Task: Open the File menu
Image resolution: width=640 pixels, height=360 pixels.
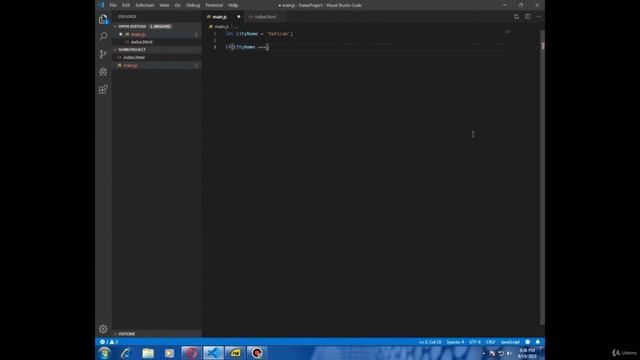Action: click(113, 5)
